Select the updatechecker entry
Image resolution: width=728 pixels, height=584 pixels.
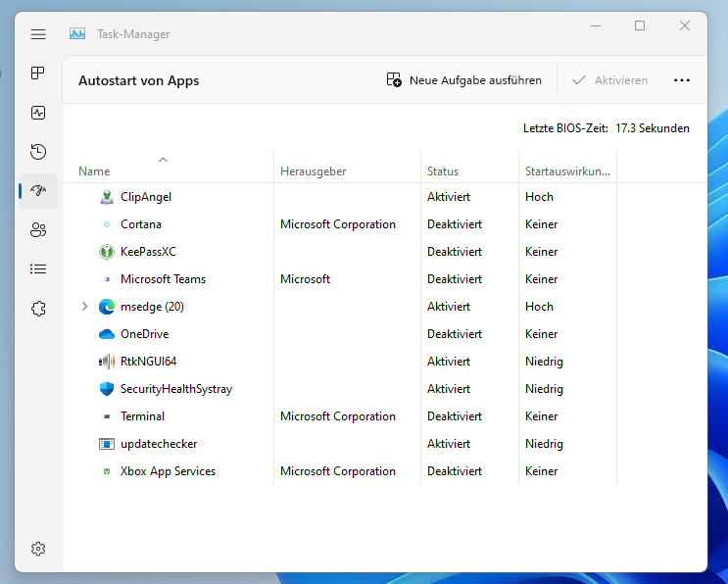[159, 444]
